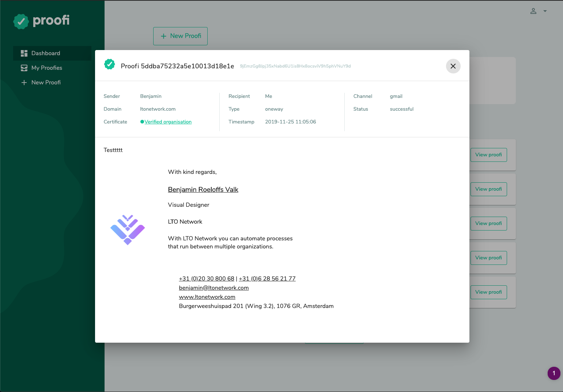563x392 pixels.
Task: Open the www.ltonetwork.com website link
Action: pyautogui.click(x=207, y=297)
